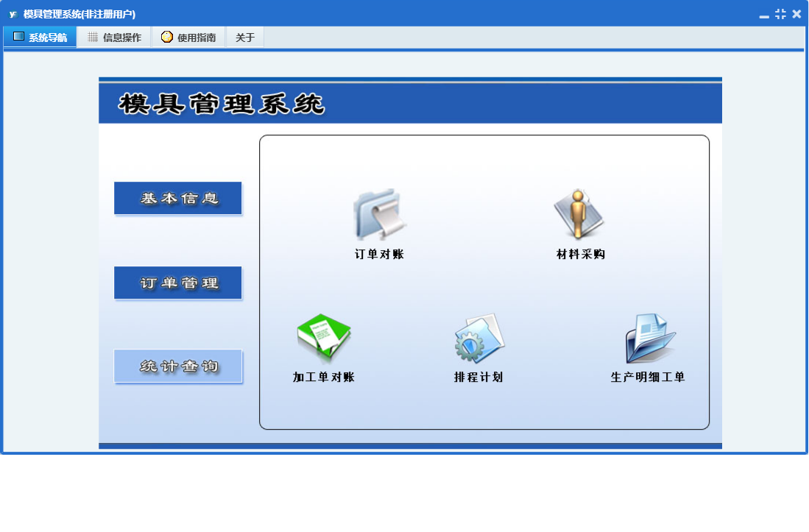This screenshot has height=532, width=809.
Task: Click the 订单对账 label text
Action: [x=379, y=254]
